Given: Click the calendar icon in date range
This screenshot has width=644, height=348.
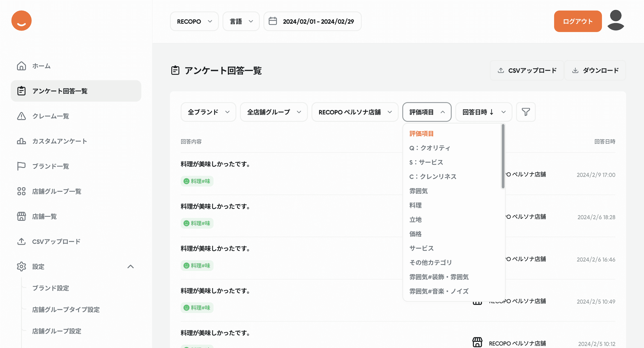Looking at the screenshot, I should coord(273,21).
